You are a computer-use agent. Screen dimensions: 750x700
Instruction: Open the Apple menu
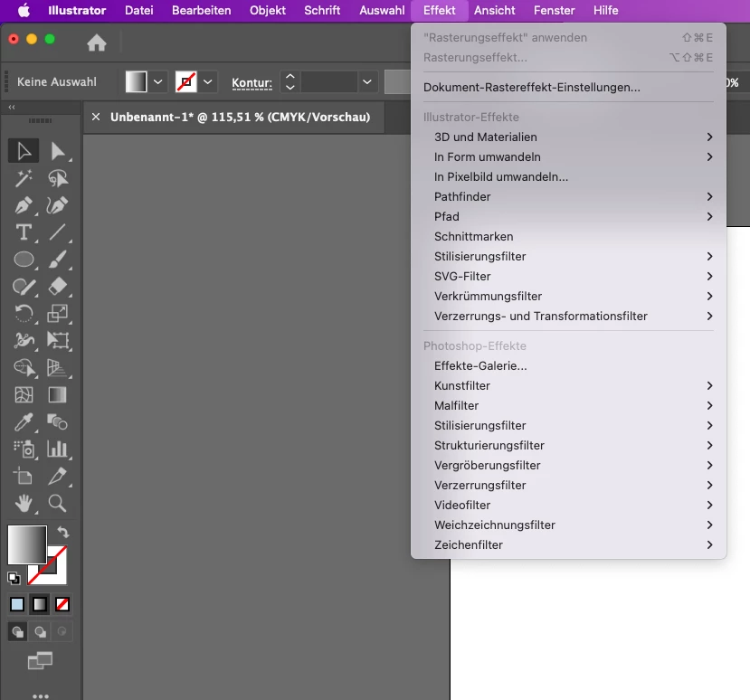[x=24, y=11]
